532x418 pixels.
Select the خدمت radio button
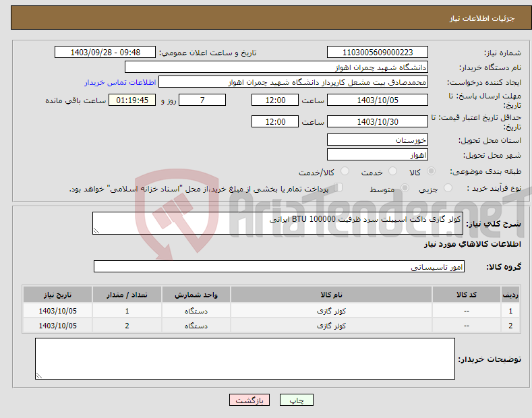point(392,171)
